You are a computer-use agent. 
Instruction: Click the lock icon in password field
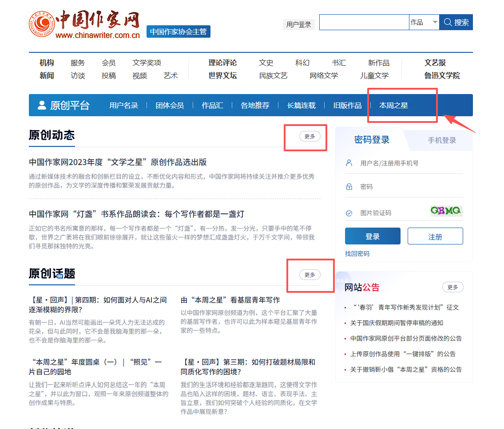tap(349, 187)
